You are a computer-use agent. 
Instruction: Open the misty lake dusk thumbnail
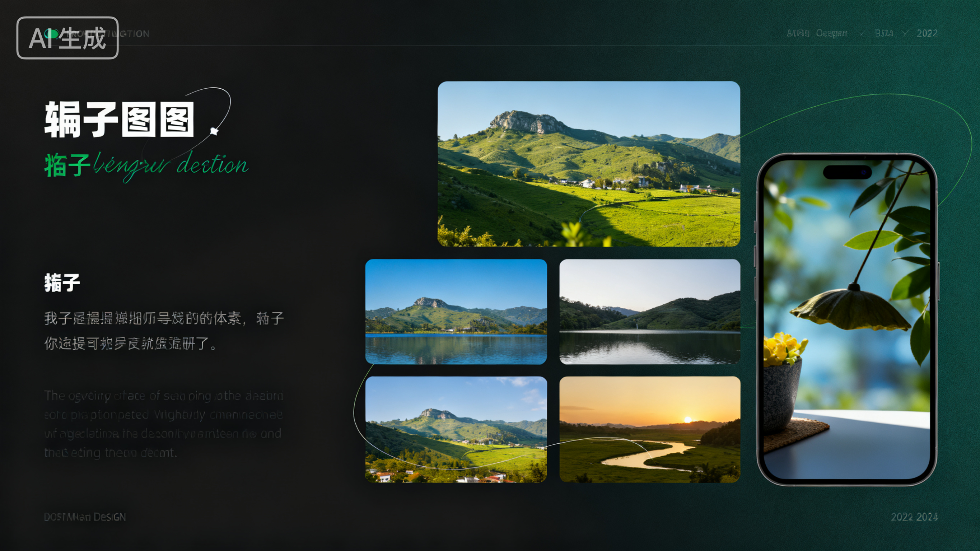coord(649,311)
